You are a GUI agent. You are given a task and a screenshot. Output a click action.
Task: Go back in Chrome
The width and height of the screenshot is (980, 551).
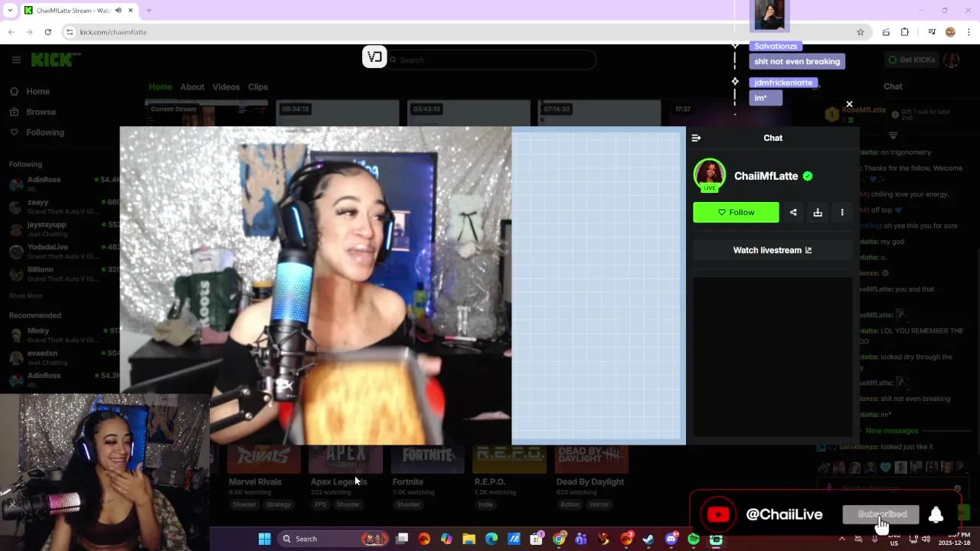click(x=11, y=32)
